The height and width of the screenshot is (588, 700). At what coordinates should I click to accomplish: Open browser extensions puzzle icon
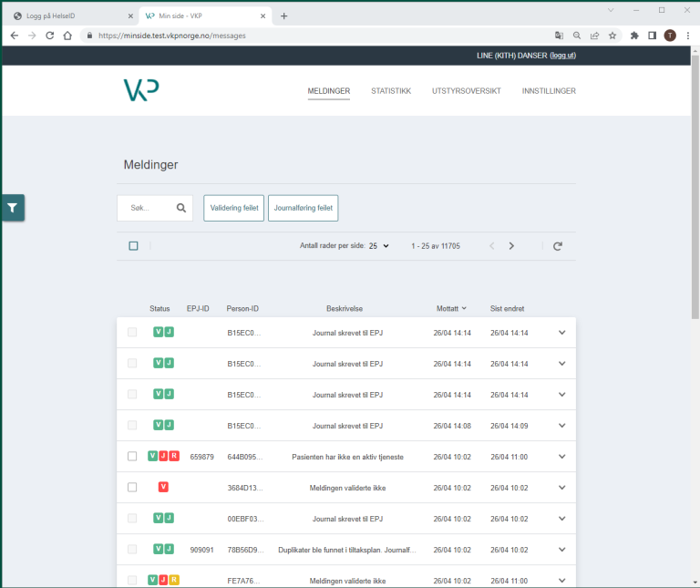[x=634, y=36]
